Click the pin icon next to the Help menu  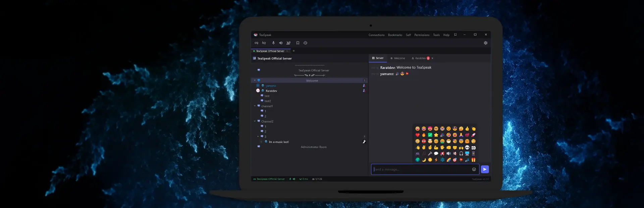point(455,35)
